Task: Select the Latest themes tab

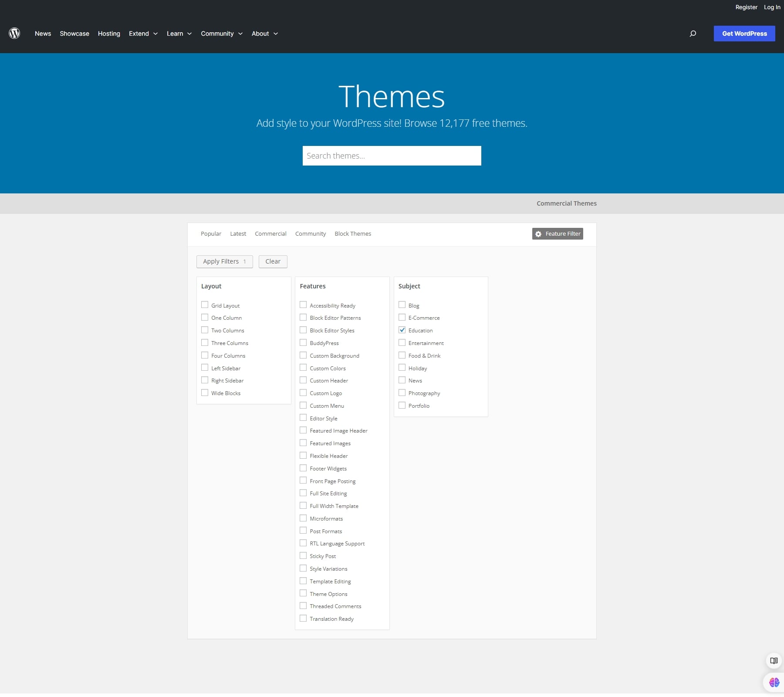Action: pos(238,233)
